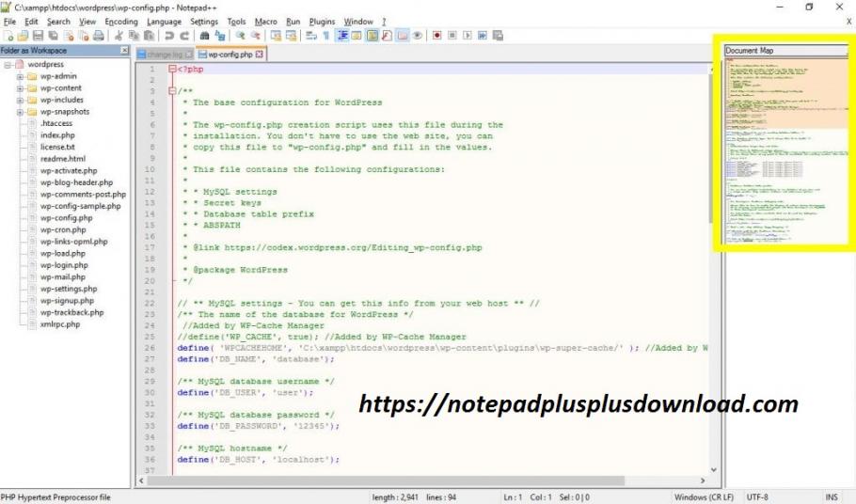
Task: Click the New file toolbar icon
Action: pyautogui.click(x=7, y=36)
